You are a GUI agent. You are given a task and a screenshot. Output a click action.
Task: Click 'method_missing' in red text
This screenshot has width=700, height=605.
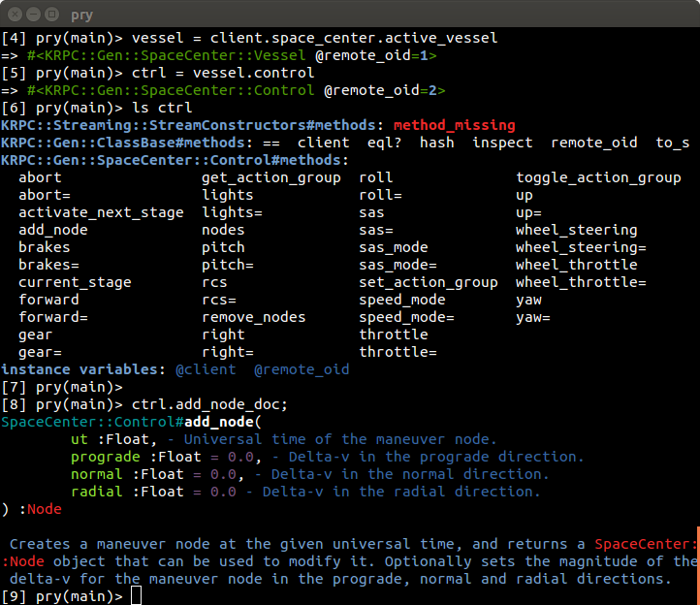pyautogui.click(x=454, y=125)
